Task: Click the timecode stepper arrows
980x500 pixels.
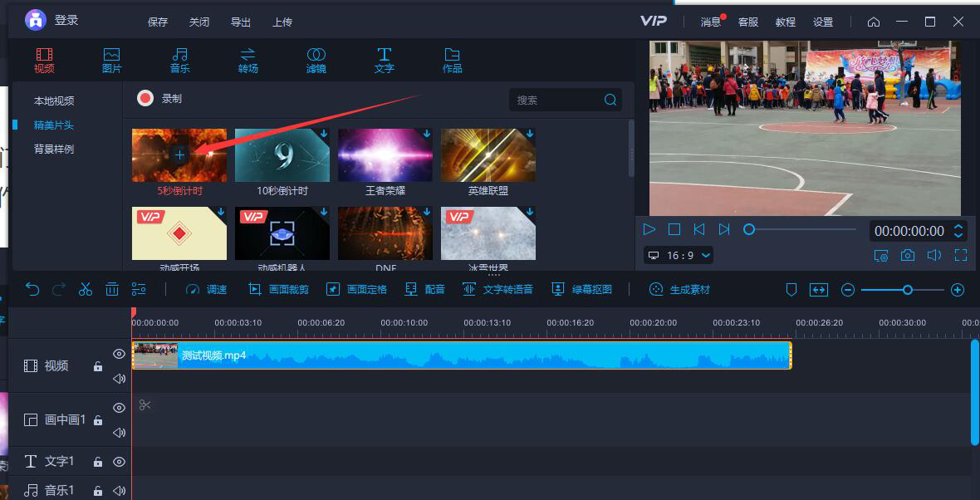Action: [x=958, y=231]
